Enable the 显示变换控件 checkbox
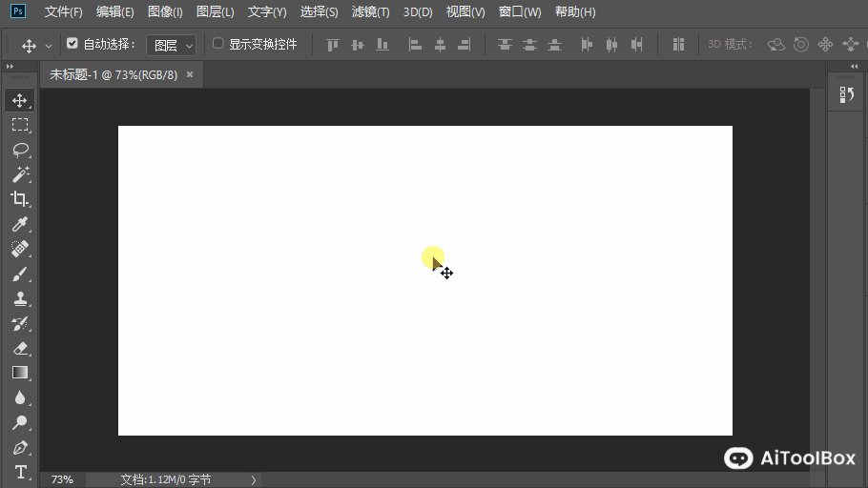The height and width of the screenshot is (488, 868). 218,43
